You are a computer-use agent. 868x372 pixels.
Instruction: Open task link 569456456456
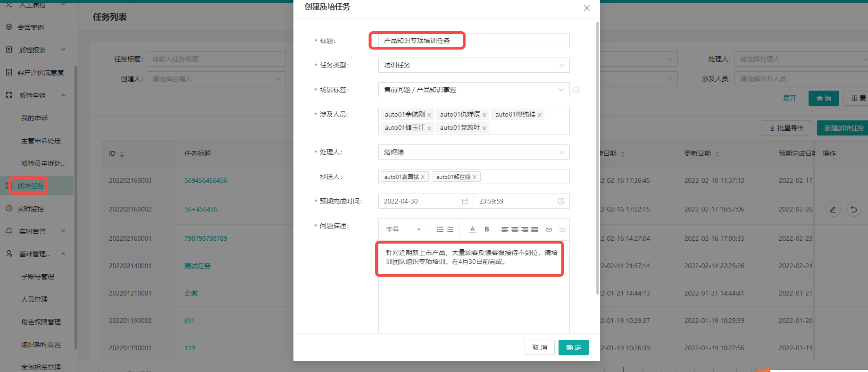[206, 180]
